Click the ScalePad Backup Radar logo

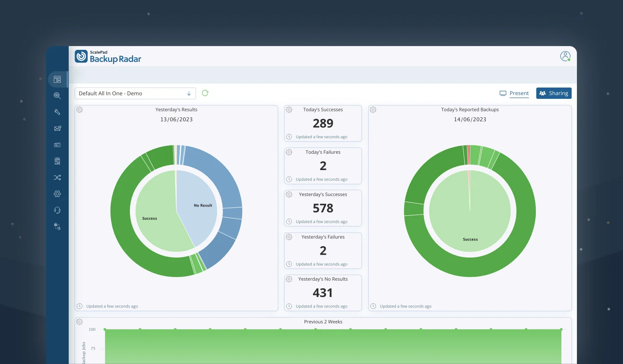tap(108, 57)
